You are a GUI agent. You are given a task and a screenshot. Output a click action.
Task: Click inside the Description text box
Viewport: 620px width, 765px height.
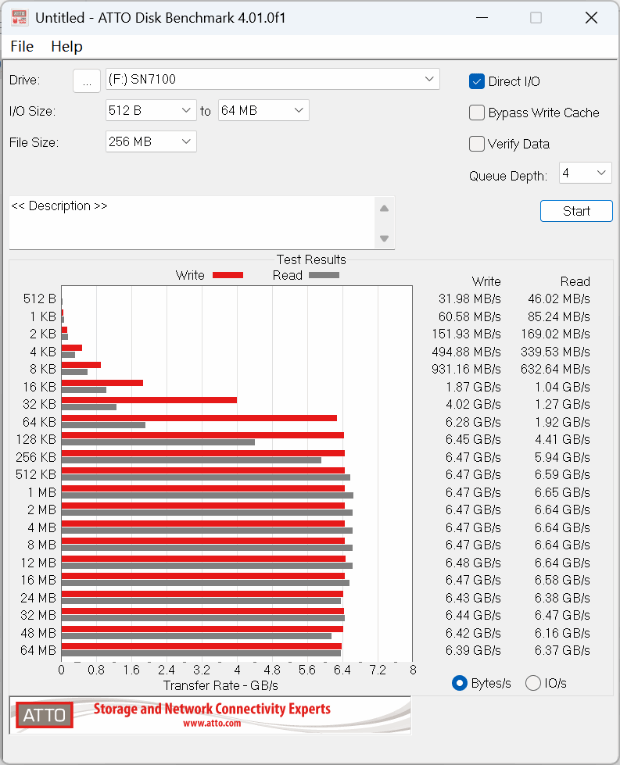[192, 222]
